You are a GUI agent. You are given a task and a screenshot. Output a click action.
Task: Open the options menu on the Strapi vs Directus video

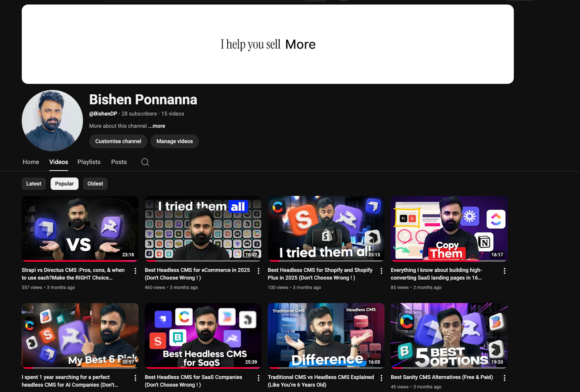135,271
